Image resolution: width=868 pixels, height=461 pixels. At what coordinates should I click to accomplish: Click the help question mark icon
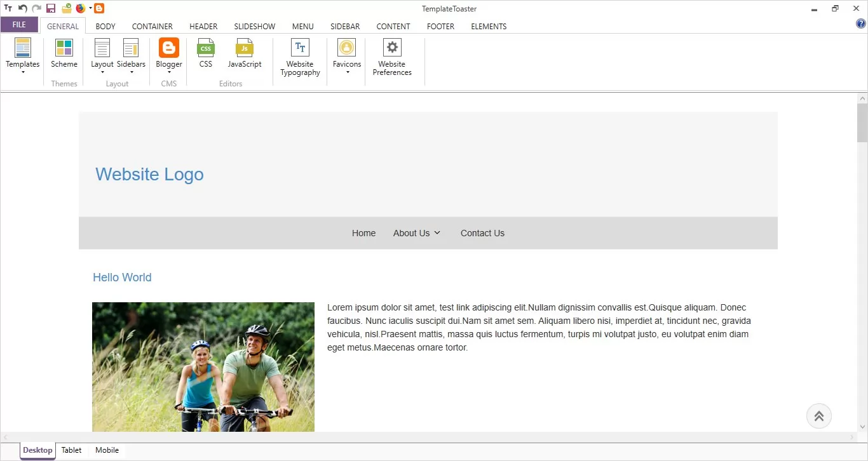coord(861,24)
